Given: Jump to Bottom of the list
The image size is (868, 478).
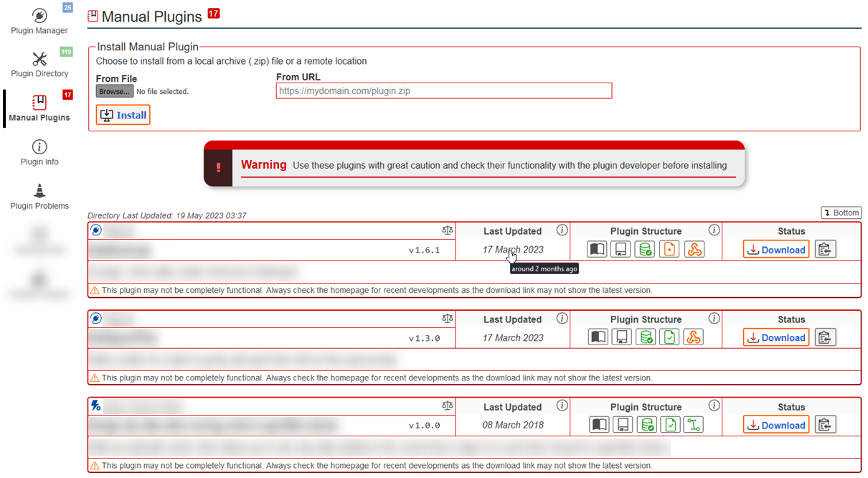Looking at the screenshot, I should (x=841, y=213).
